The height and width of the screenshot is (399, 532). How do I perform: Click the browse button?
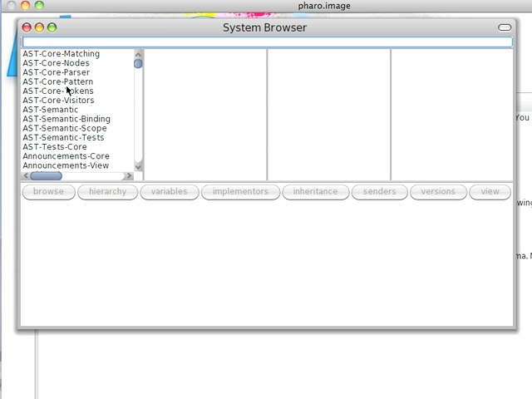coord(48,192)
